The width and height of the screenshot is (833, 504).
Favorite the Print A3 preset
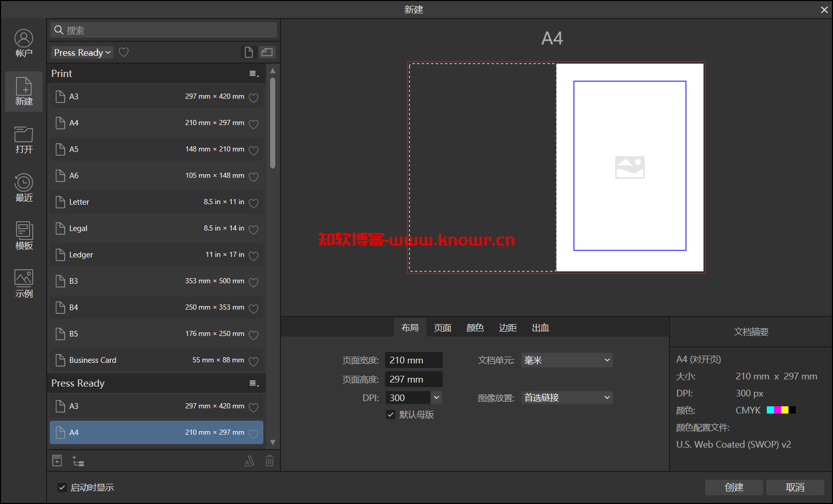tap(254, 98)
